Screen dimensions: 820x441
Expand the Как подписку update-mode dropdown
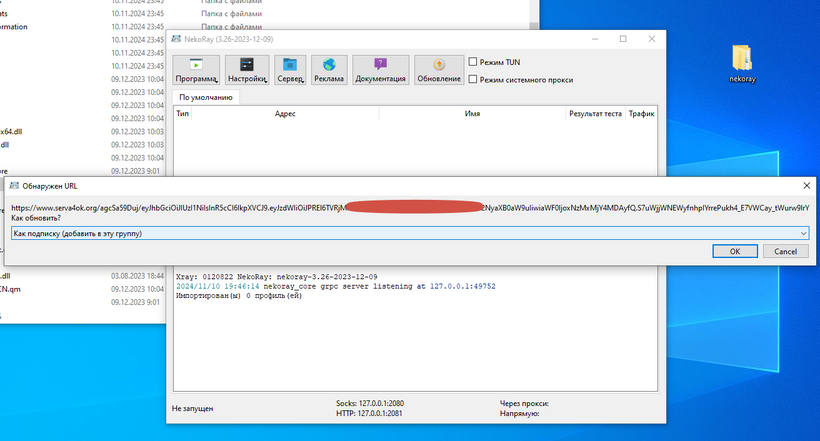[803, 233]
